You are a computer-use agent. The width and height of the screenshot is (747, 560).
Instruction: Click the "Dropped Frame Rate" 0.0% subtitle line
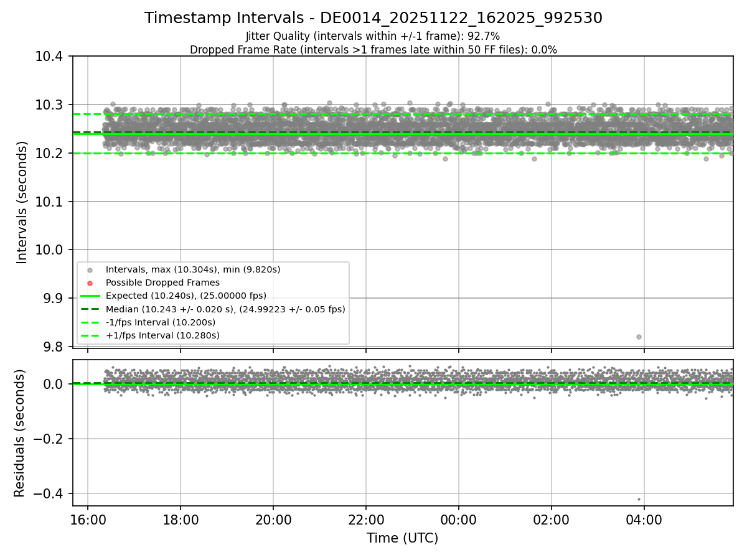pos(374,50)
